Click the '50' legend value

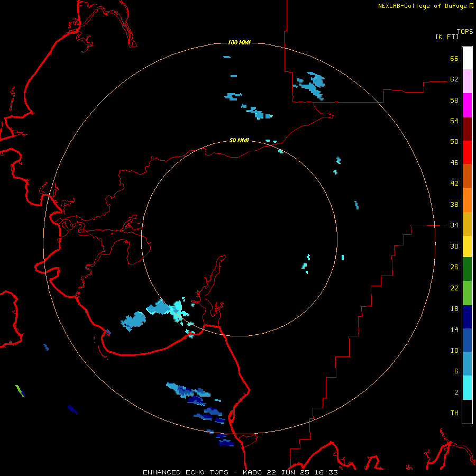tap(454, 142)
